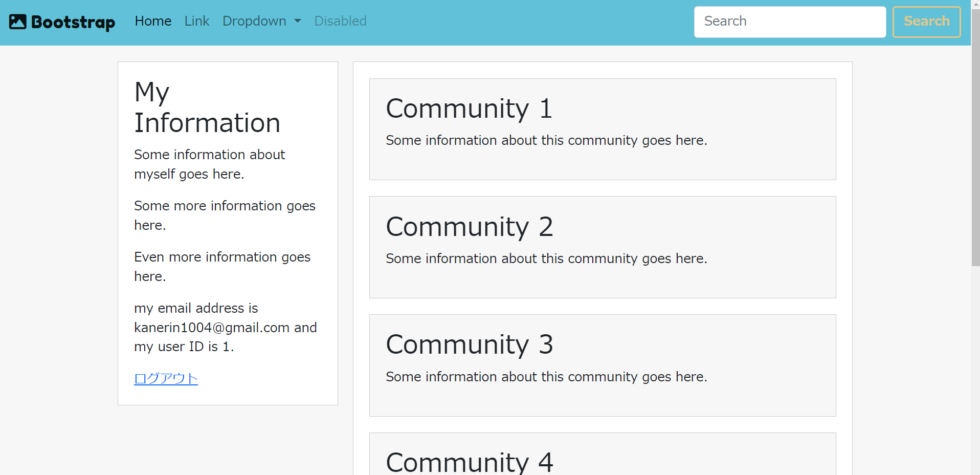Go to the Home nav item

tap(153, 21)
